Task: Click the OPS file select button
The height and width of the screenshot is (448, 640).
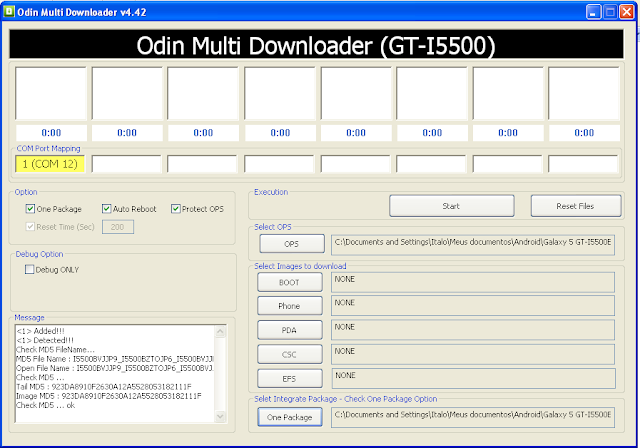Action: tap(292, 244)
